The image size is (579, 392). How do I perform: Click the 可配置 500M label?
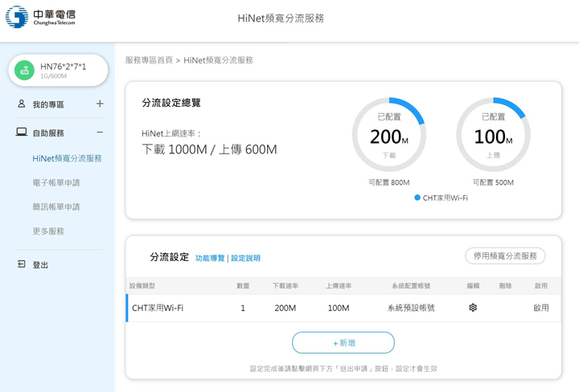(493, 182)
